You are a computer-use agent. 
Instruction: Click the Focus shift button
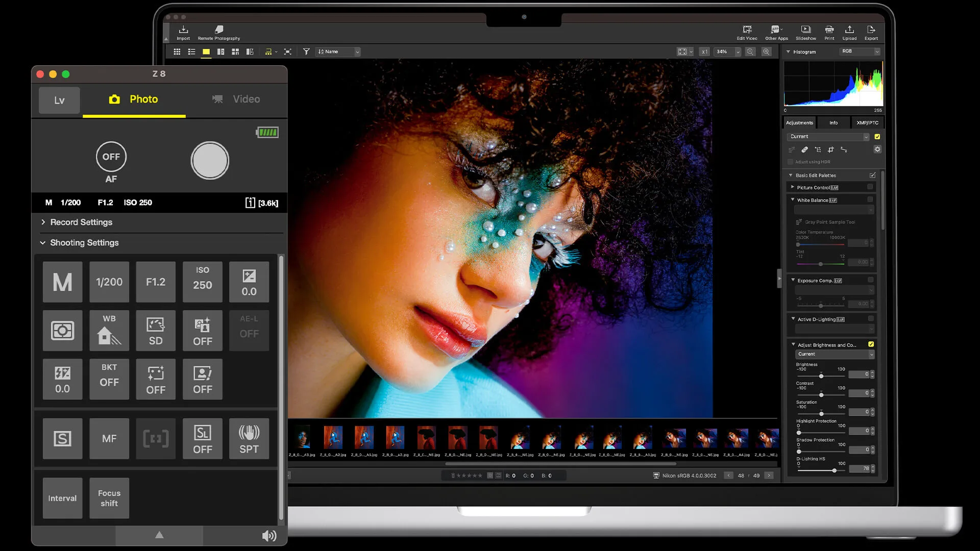tap(109, 498)
